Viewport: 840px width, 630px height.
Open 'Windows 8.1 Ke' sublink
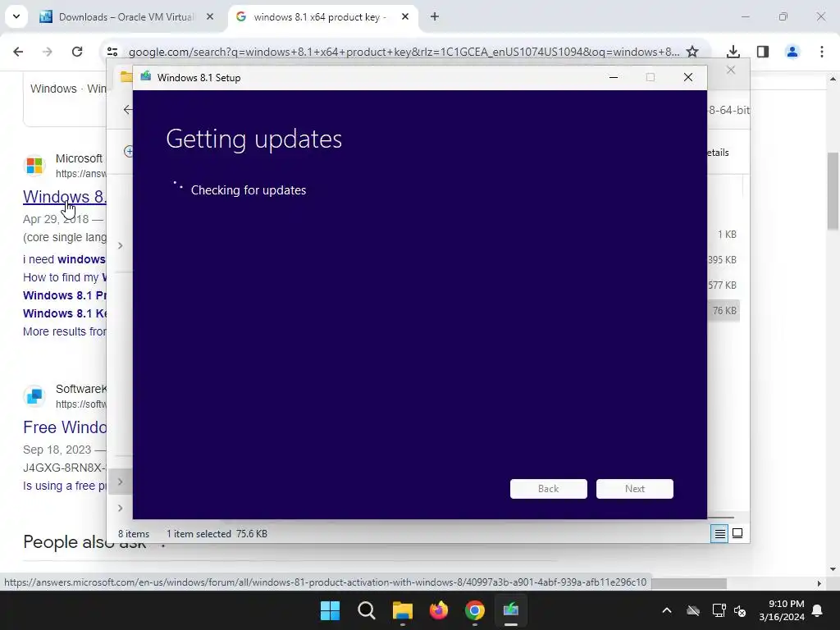click(x=64, y=313)
